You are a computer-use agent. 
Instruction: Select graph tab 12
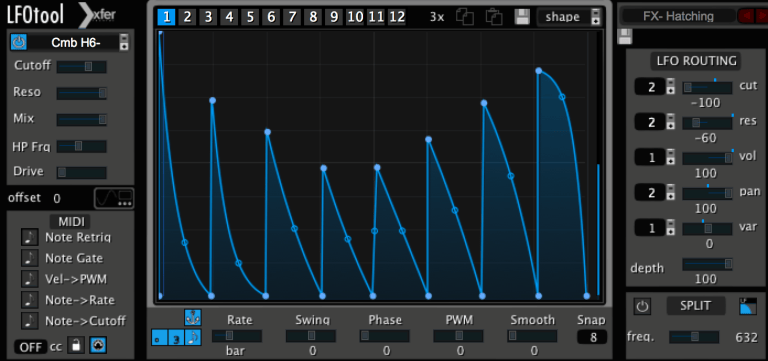click(397, 17)
